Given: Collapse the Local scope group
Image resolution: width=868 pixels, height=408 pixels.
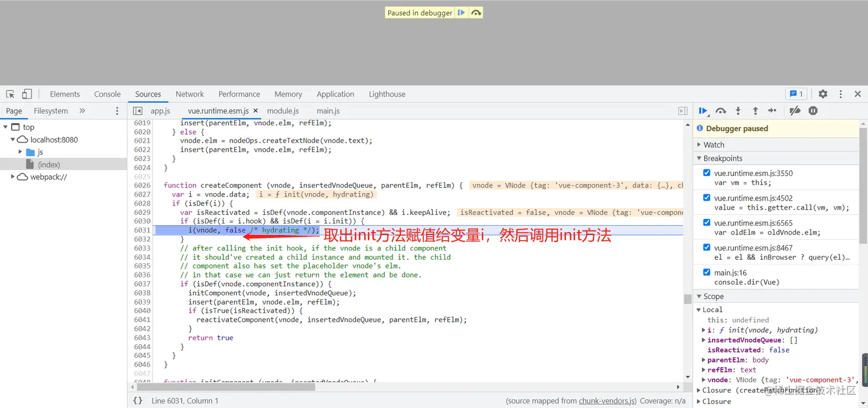Looking at the screenshot, I should click(x=699, y=310).
